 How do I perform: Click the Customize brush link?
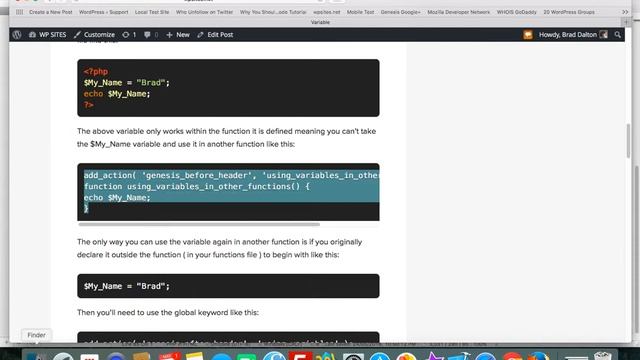tap(94, 35)
